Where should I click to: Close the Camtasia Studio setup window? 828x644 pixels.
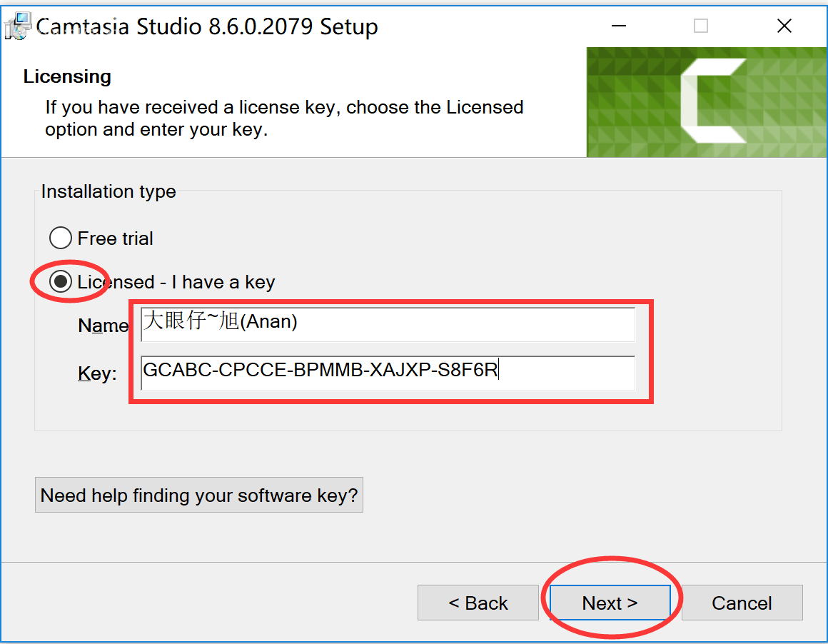[x=784, y=26]
